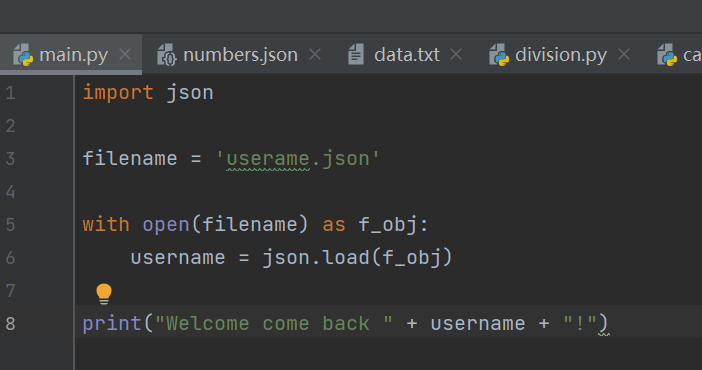The width and height of the screenshot is (702, 370).
Task: Close the numbers.json tab
Action: pyautogui.click(x=315, y=55)
